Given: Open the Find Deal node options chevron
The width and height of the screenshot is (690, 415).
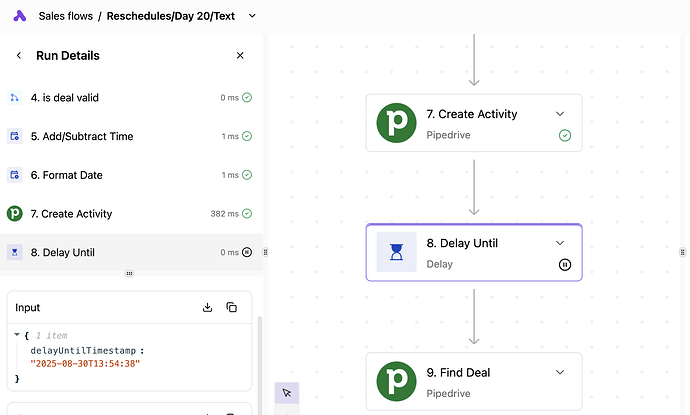Looking at the screenshot, I should (560, 372).
